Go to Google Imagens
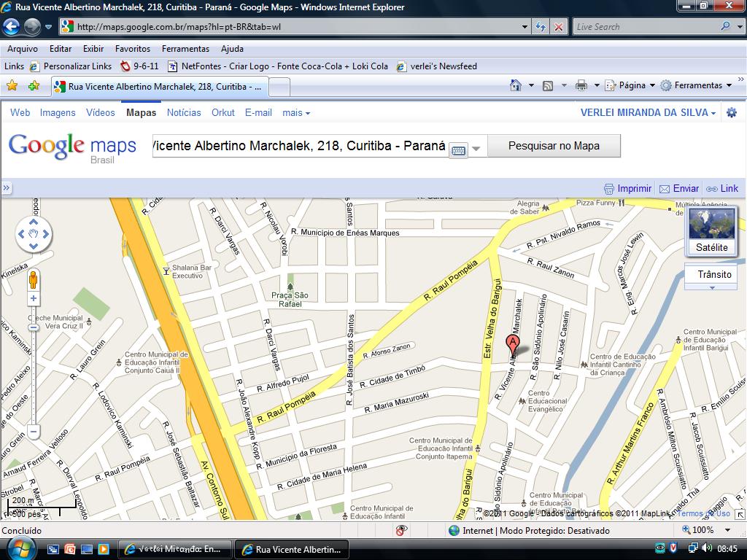 [x=58, y=113]
